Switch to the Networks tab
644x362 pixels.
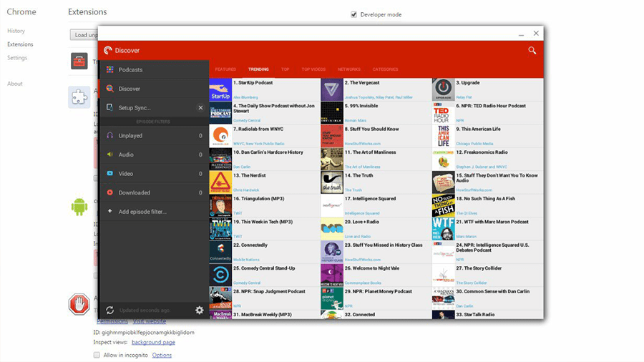(348, 69)
